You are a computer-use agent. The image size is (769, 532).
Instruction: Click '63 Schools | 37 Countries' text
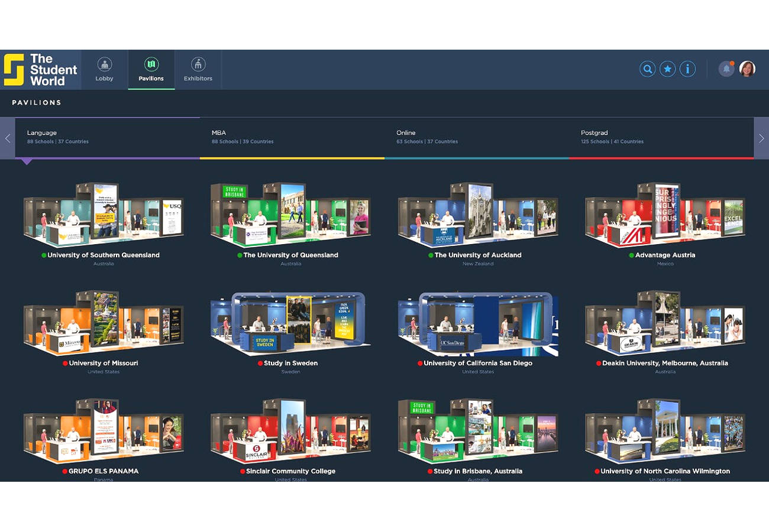click(427, 142)
